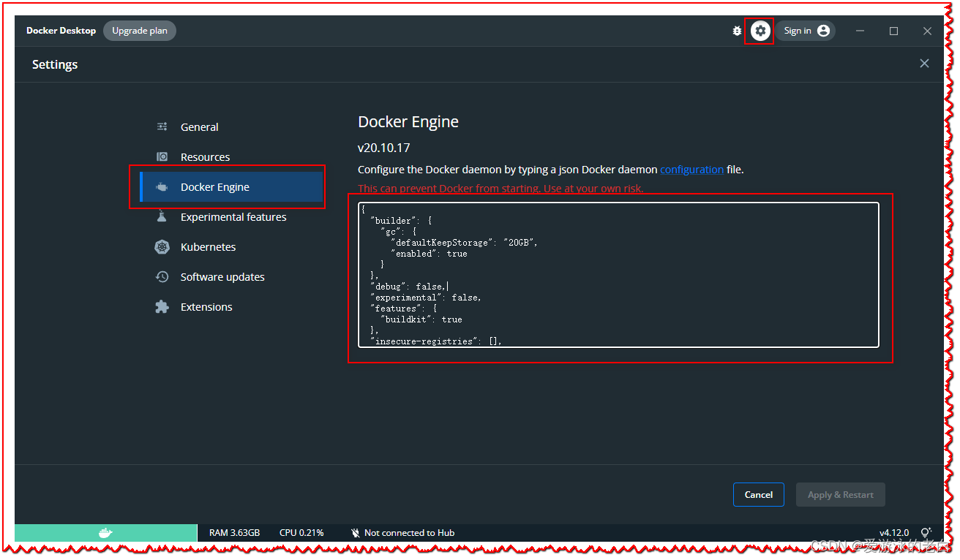Viewport: 960px width, 560px height.
Task: Click the Docker whale status icon
Action: tap(106, 533)
